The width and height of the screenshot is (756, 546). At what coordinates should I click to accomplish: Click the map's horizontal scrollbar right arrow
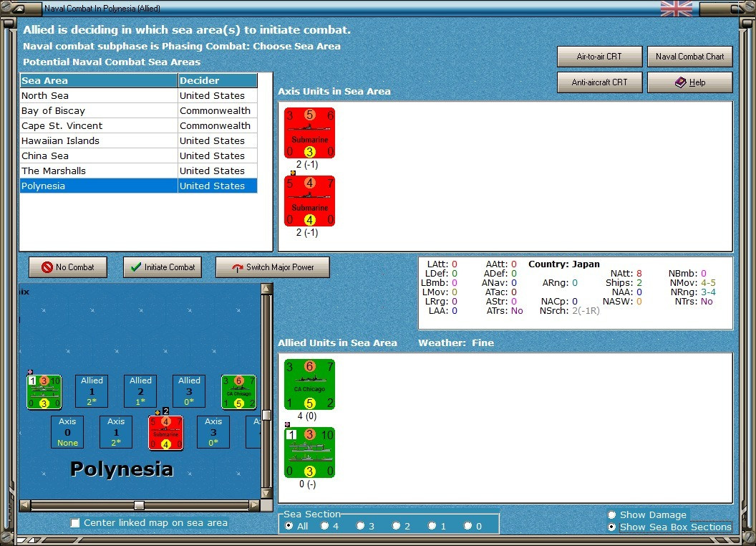coord(255,505)
